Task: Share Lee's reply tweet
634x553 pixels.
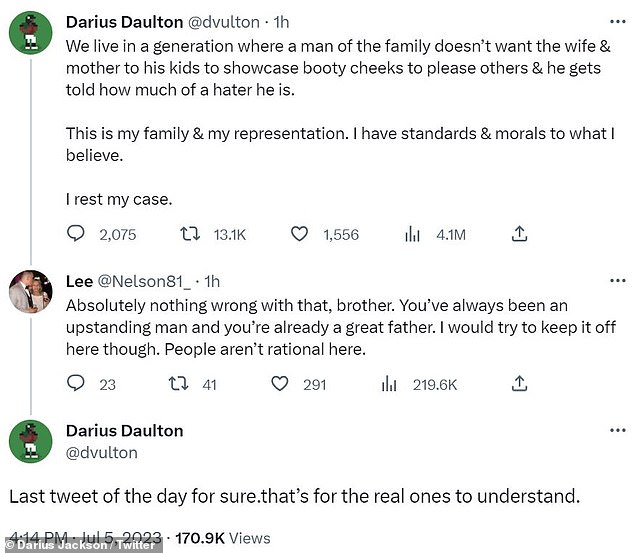Action: click(x=519, y=383)
